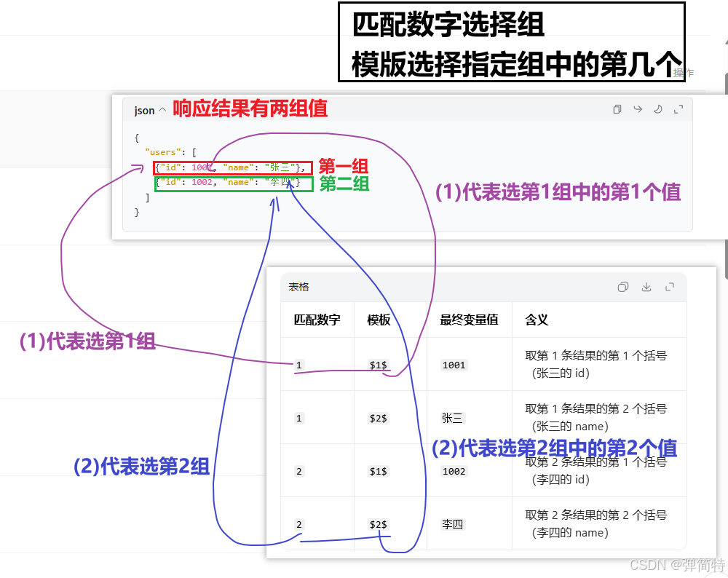Screen dimensions: 728x578
Task: Click the history/undo icon in json panel
Action: coord(657,109)
